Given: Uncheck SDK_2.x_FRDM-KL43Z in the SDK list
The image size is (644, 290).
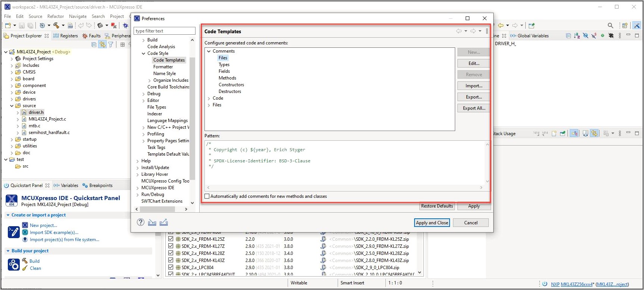Looking at the screenshot, I should pyautogui.click(x=171, y=260).
